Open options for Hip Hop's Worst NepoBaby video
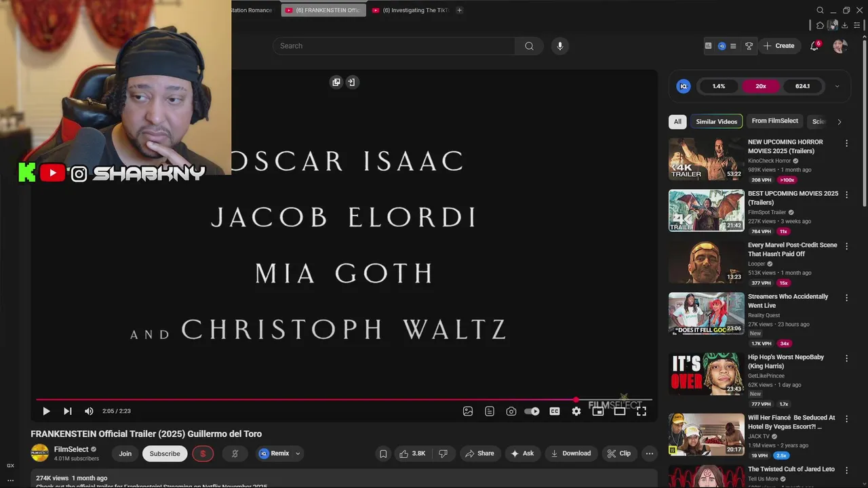Viewport: 868px width, 488px height. [846, 358]
